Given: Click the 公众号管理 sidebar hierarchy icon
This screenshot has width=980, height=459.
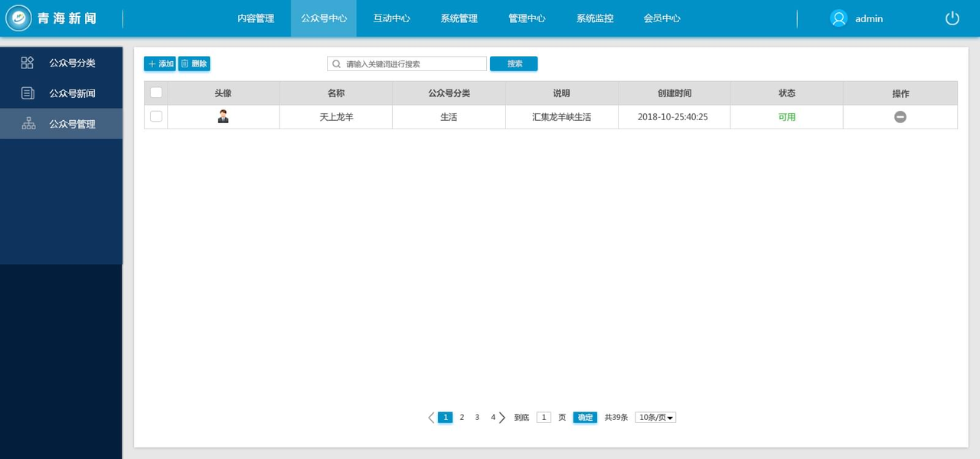Looking at the screenshot, I should pos(28,124).
